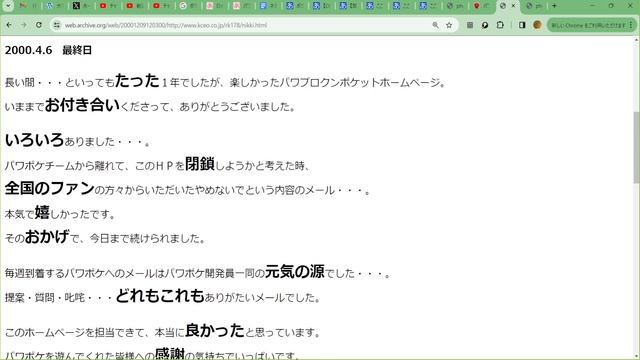The height and width of the screenshot is (360, 640).
Task: Switch to the red shield icon tab
Action: click(481, 6)
